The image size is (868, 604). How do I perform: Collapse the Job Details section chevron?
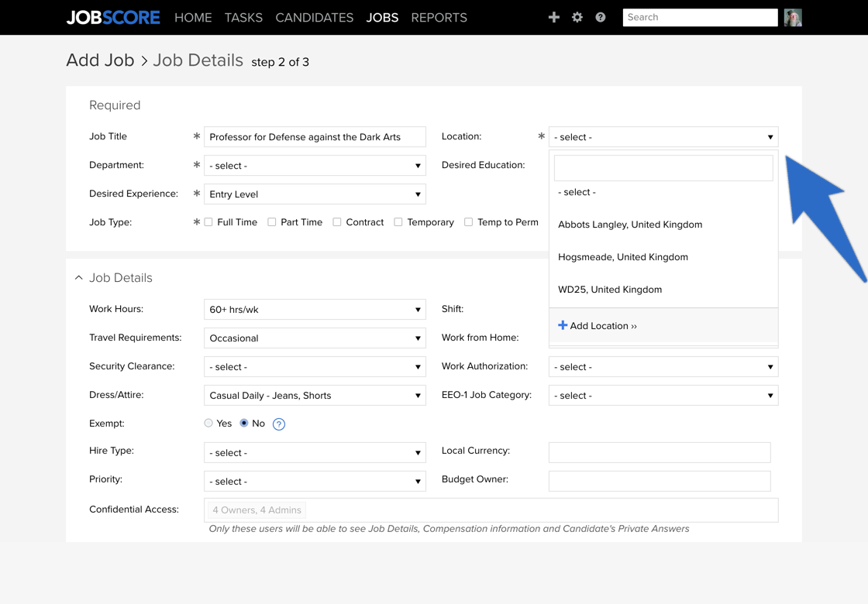pyautogui.click(x=78, y=278)
